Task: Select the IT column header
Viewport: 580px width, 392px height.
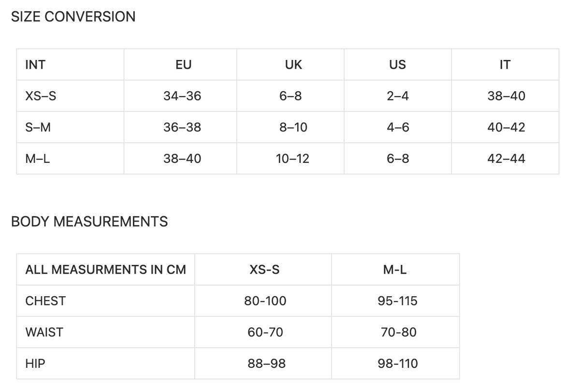Action: (505, 65)
